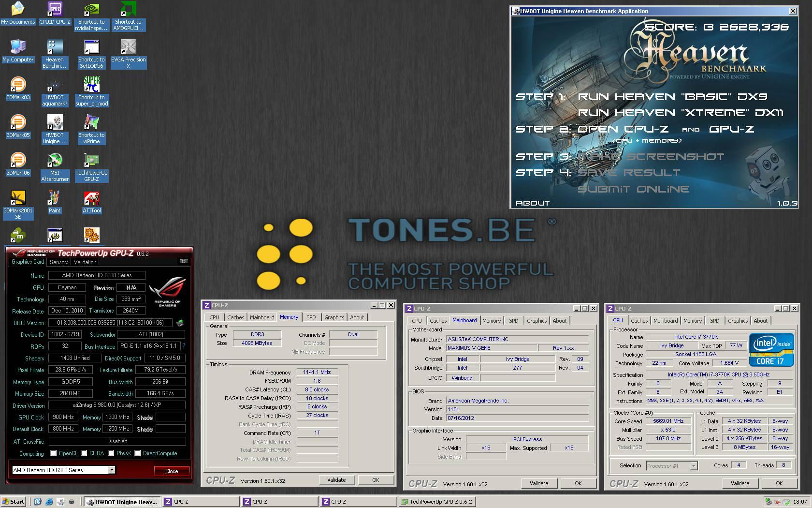Click the taskbar clock showing 18:07

pos(800,502)
